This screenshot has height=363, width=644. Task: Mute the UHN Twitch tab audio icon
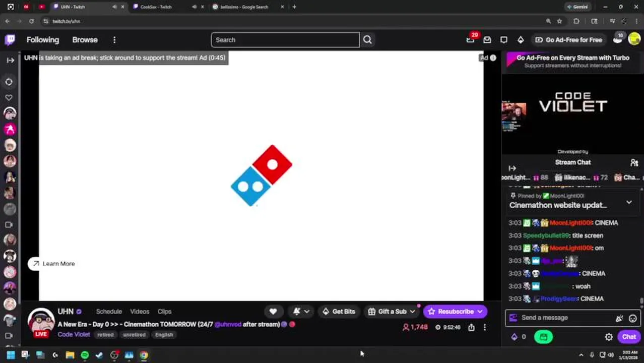tap(114, 7)
